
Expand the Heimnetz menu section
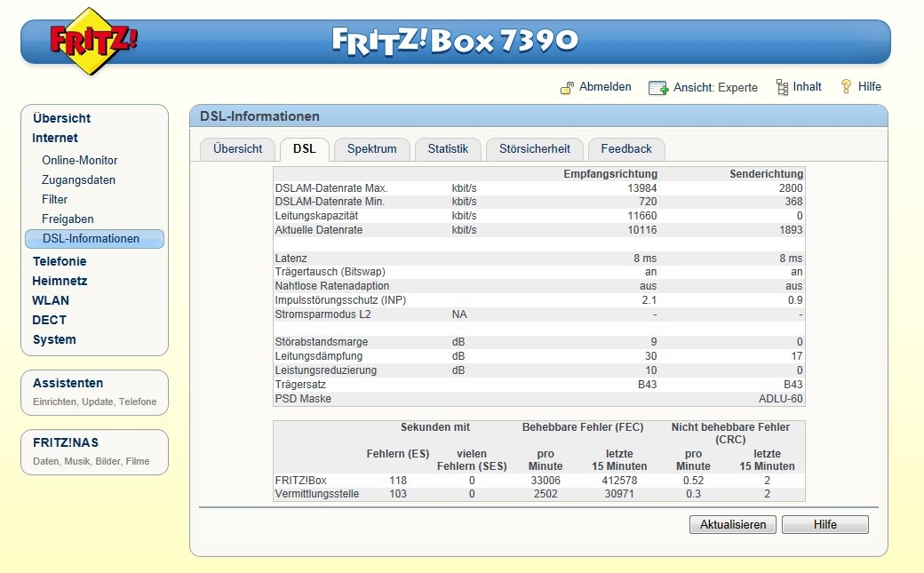tap(60, 281)
